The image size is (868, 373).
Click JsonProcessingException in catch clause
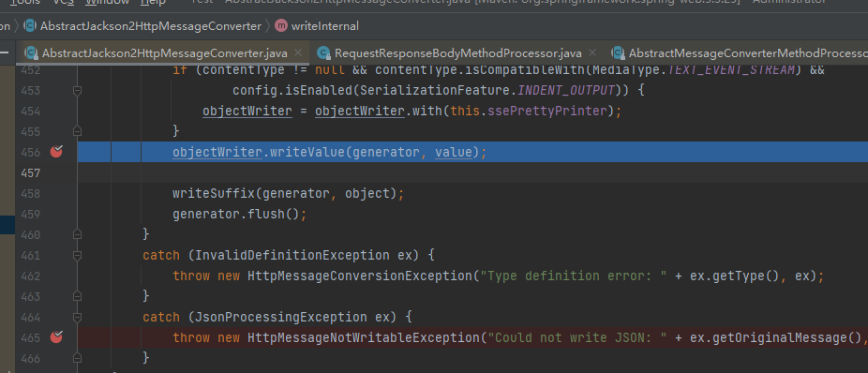(280, 317)
